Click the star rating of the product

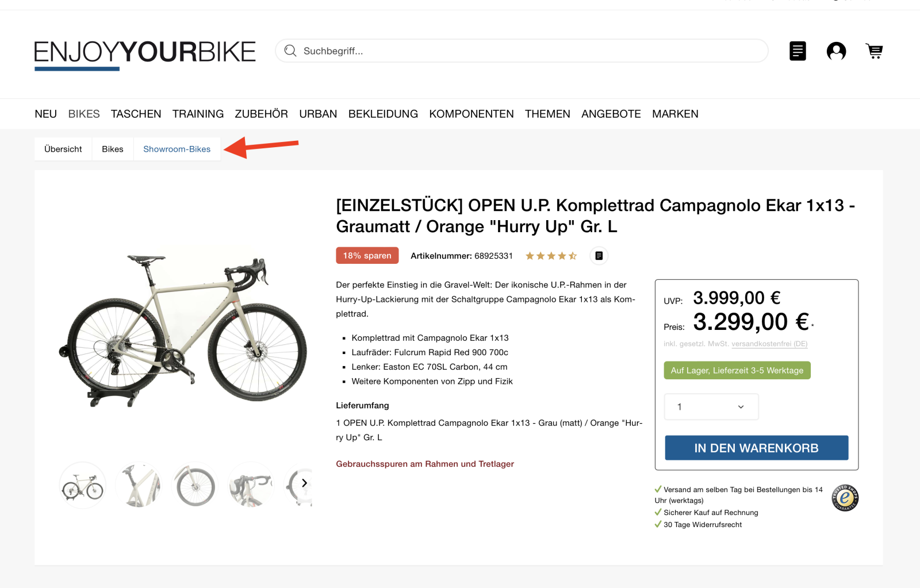(551, 256)
